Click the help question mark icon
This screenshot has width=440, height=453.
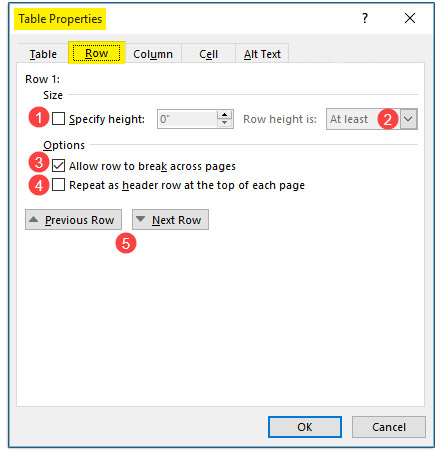pyautogui.click(x=365, y=18)
